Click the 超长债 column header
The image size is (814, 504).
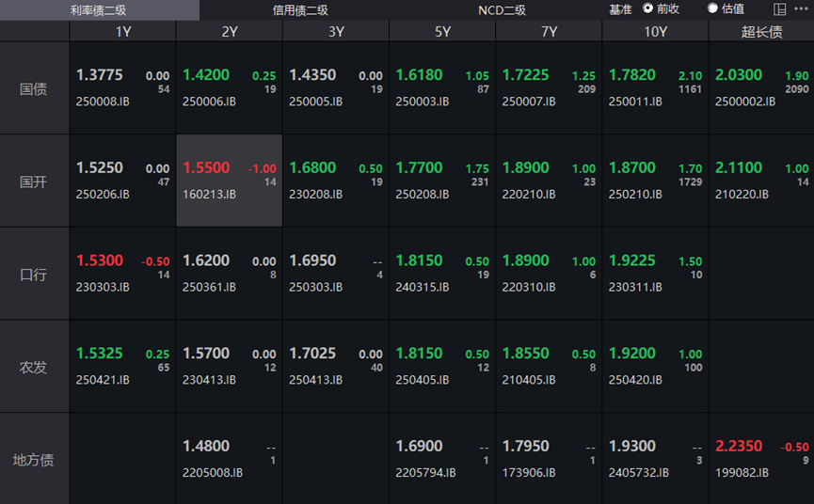tap(761, 31)
